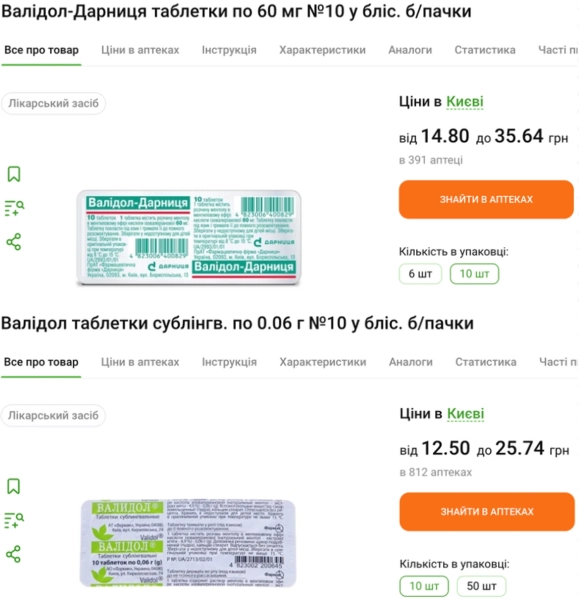Click ЗНАЙТИ В АПТЕКАХ for Валідол-Дарниця
The image size is (581, 600).
point(486,199)
